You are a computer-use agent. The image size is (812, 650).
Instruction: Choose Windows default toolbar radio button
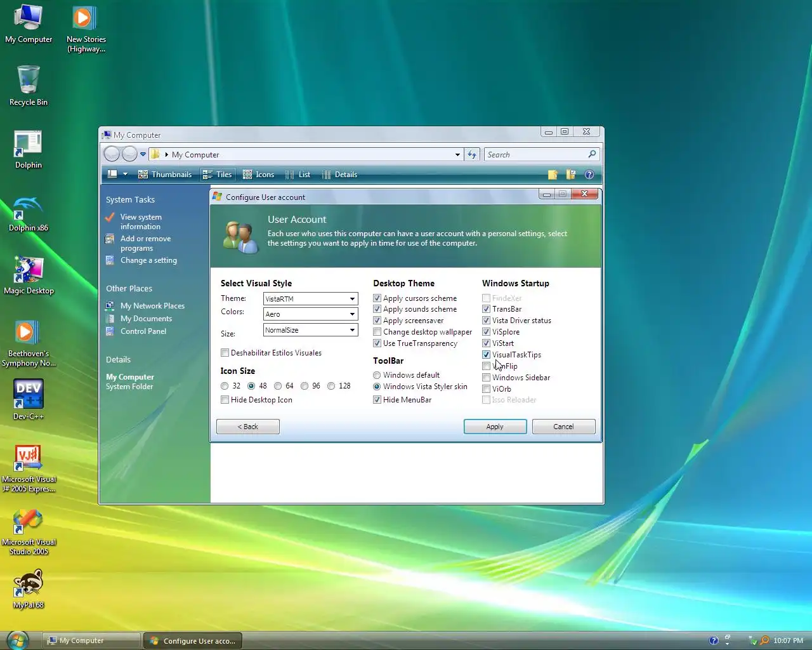377,375
